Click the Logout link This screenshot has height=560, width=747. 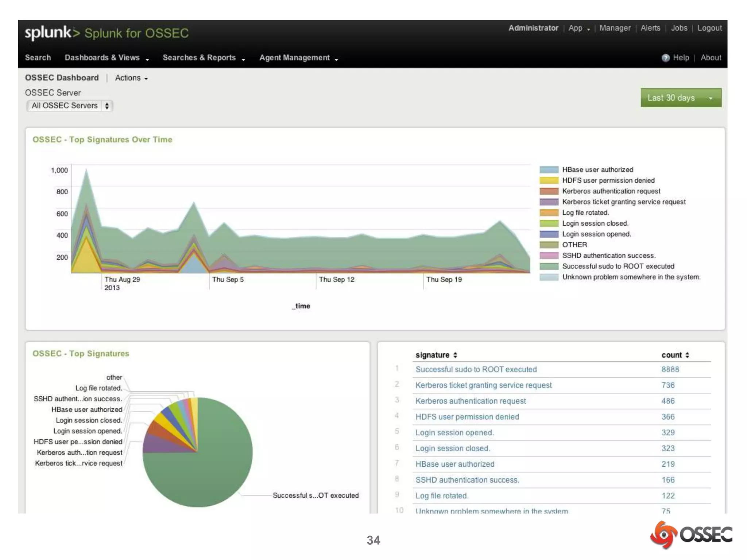pos(709,28)
